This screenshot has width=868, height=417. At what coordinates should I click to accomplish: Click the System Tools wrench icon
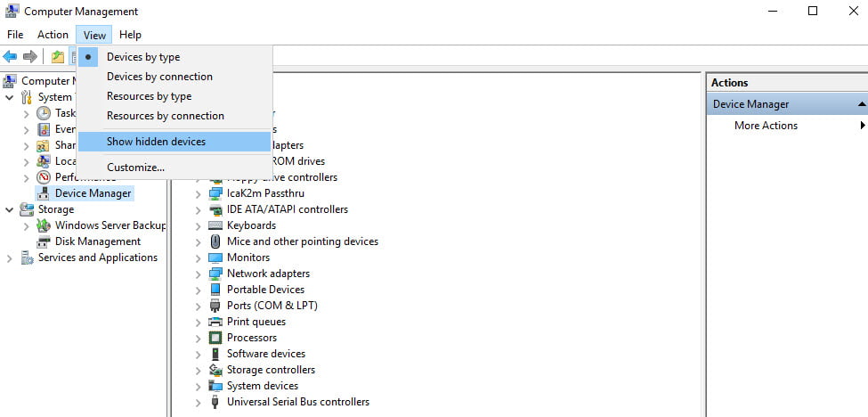click(27, 97)
